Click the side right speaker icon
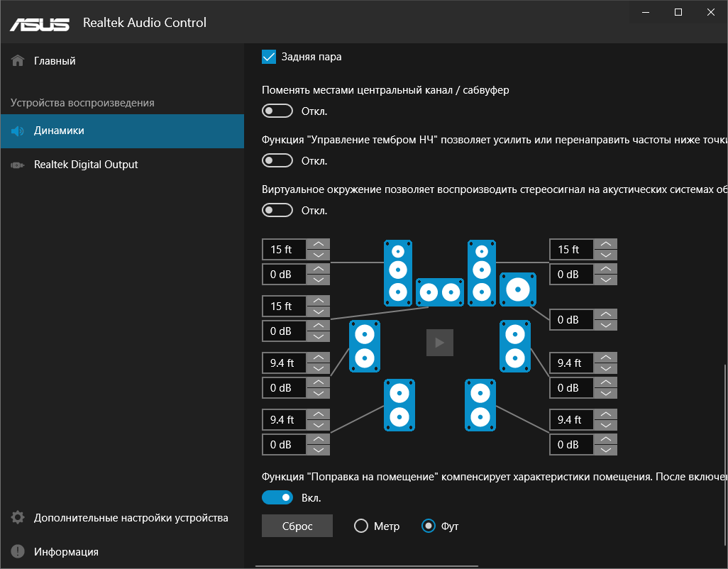Viewport: 728px width, 569px height. coord(514,346)
